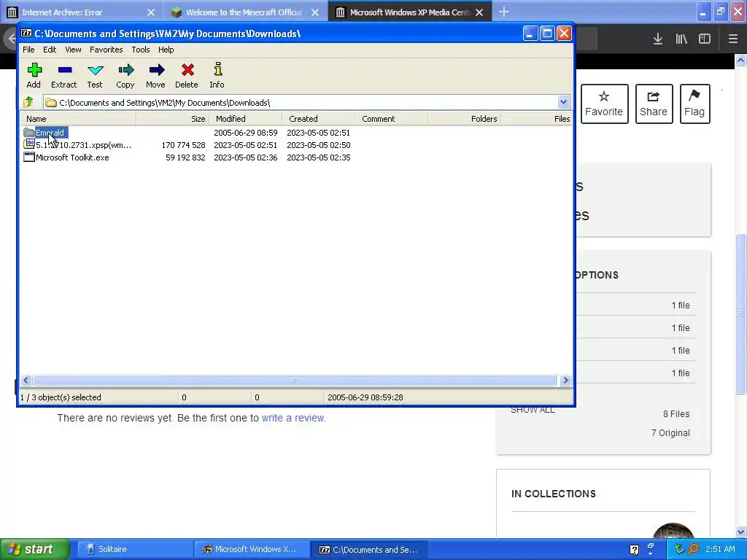
Task: Click the Internet Archive icon on the first tab
Action: point(12,12)
